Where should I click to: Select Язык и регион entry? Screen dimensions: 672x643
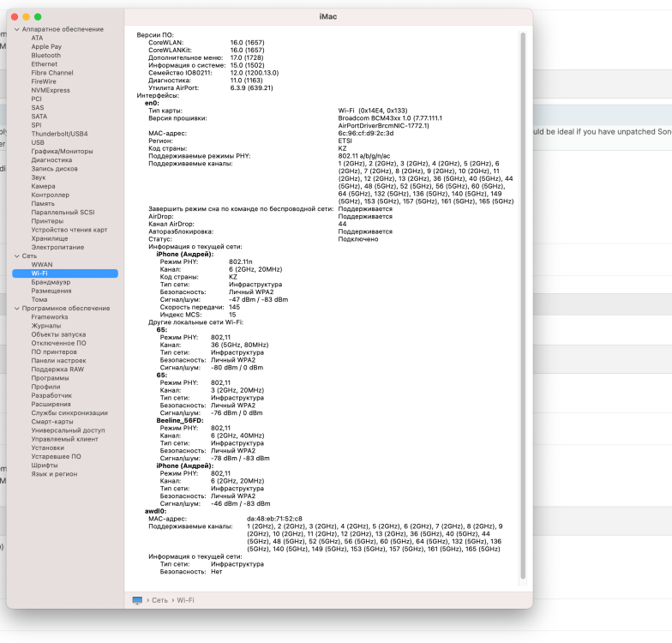point(55,474)
